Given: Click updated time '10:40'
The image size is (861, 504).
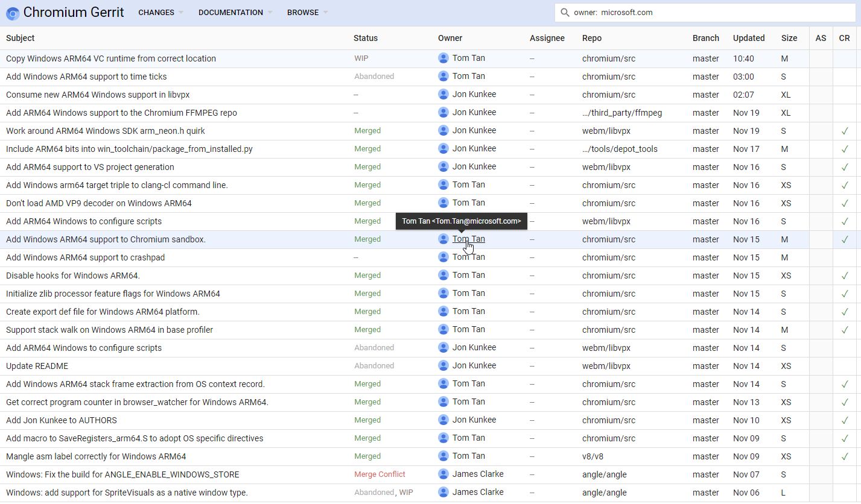Looking at the screenshot, I should pyautogui.click(x=743, y=58).
